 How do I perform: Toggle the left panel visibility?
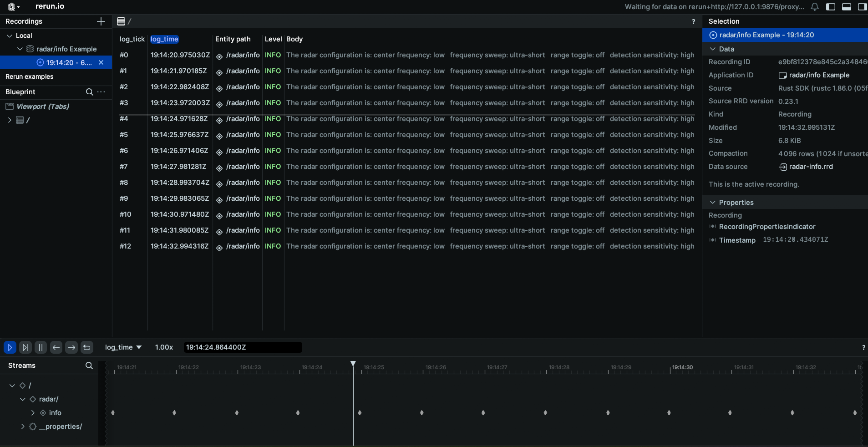point(831,7)
